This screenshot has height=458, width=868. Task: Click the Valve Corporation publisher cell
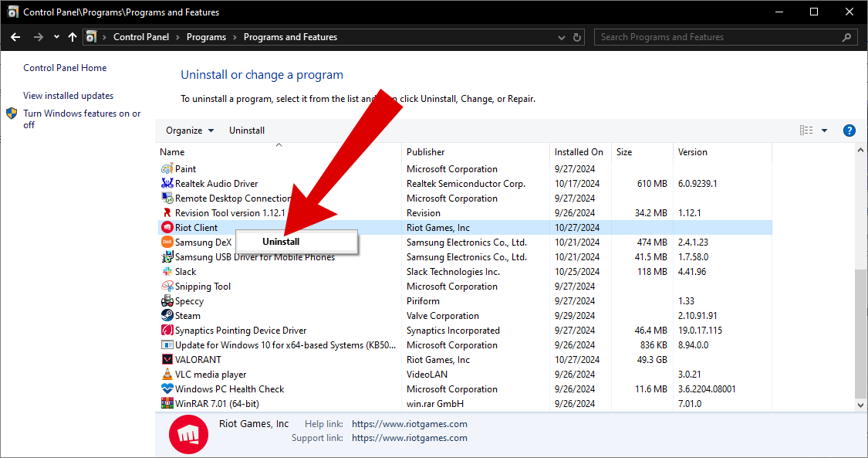(442, 316)
